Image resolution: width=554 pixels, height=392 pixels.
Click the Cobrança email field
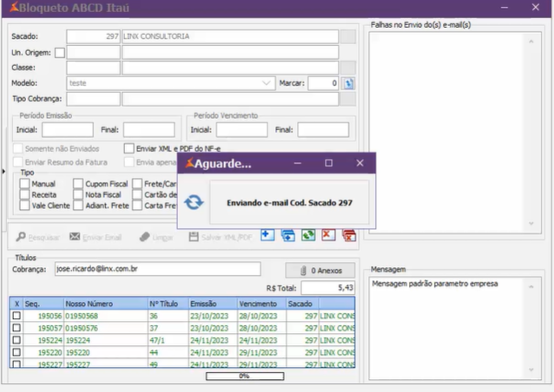[158, 269]
